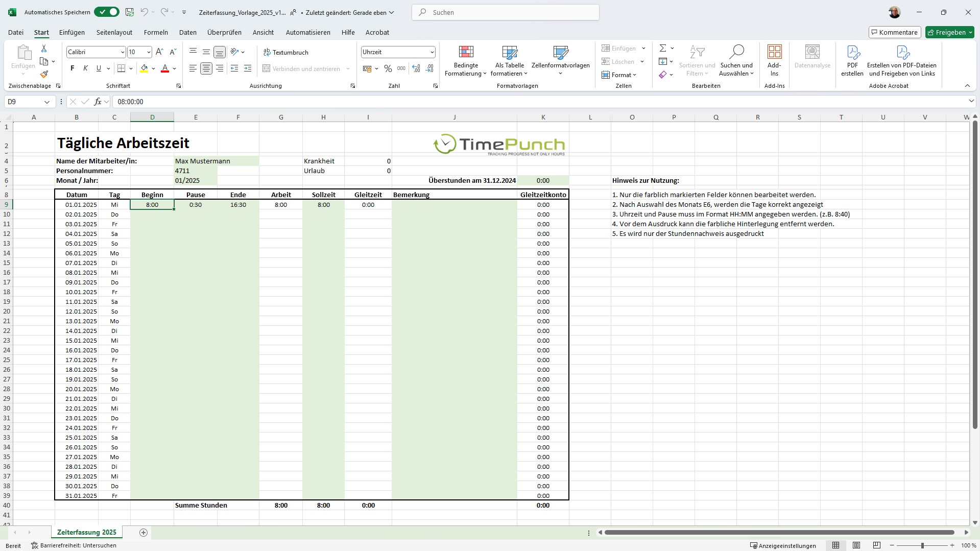Toggle Automatisches Speichern switch off
This screenshot has height=551, width=980.
106,12
